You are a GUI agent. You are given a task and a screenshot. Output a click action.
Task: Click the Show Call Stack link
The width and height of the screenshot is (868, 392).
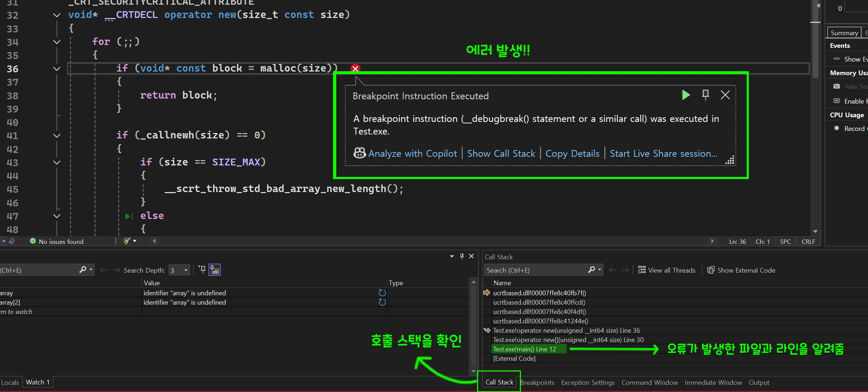click(501, 154)
